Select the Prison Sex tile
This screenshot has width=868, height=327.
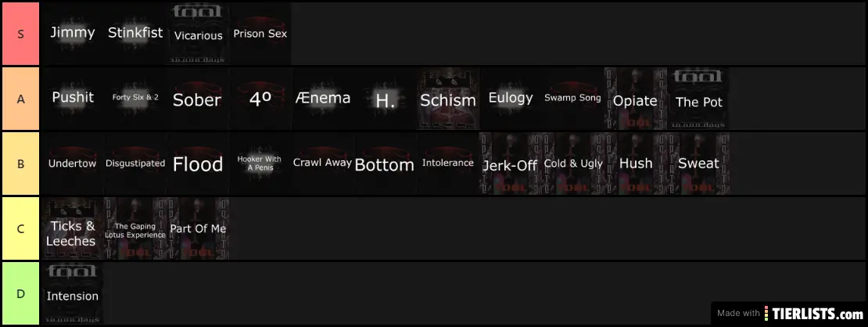pyautogui.click(x=260, y=34)
